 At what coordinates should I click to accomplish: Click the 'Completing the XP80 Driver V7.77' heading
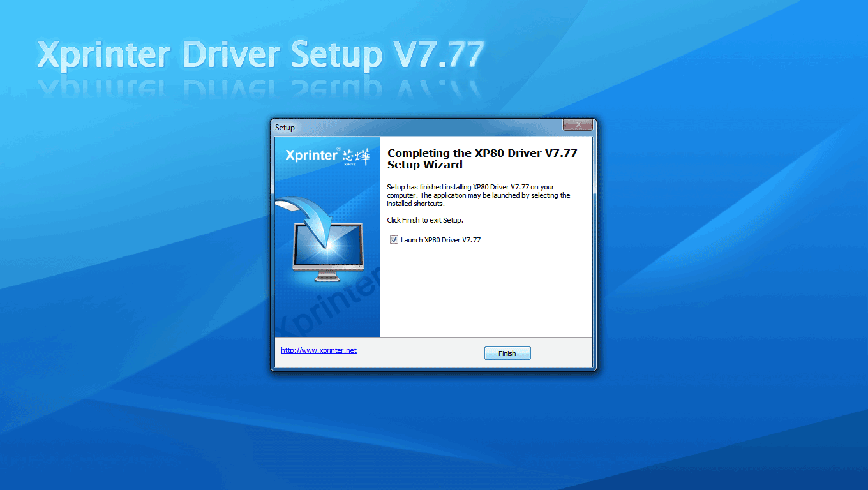(x=483, y=159)
